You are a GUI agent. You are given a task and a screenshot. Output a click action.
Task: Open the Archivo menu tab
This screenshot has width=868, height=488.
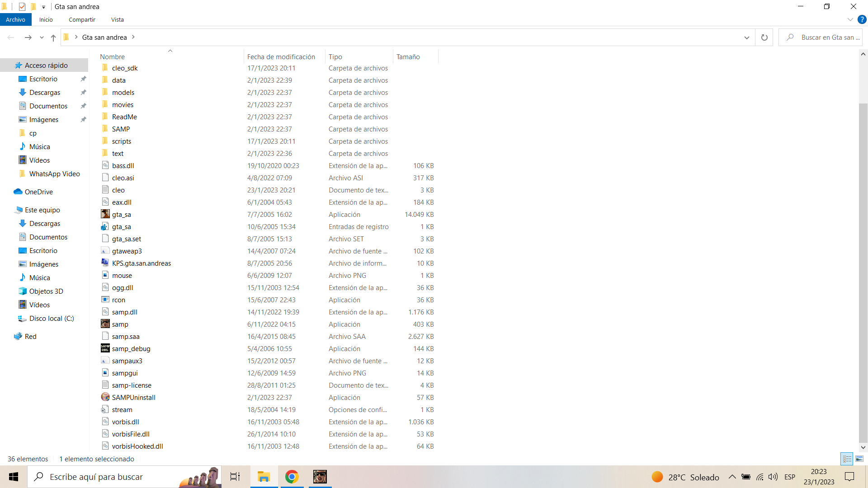pos(16,19)
